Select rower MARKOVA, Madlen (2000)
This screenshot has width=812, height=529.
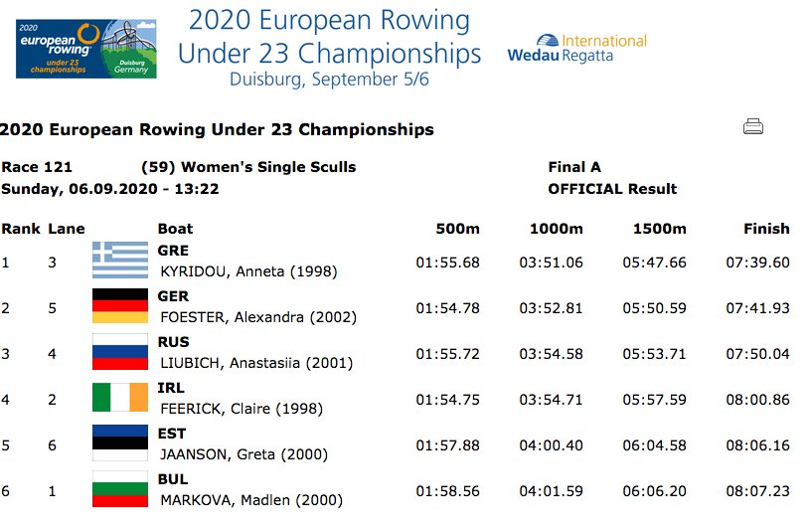[x=251, y=500]
